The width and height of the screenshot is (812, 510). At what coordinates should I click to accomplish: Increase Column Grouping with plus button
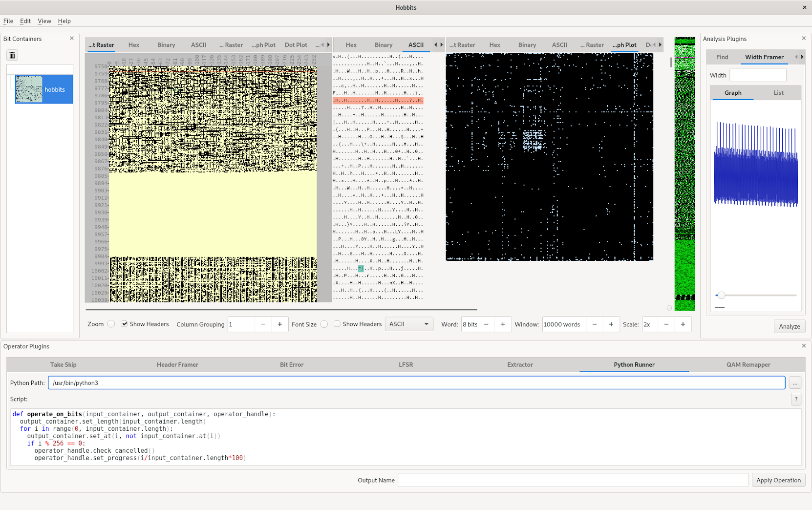coord(280,324)
